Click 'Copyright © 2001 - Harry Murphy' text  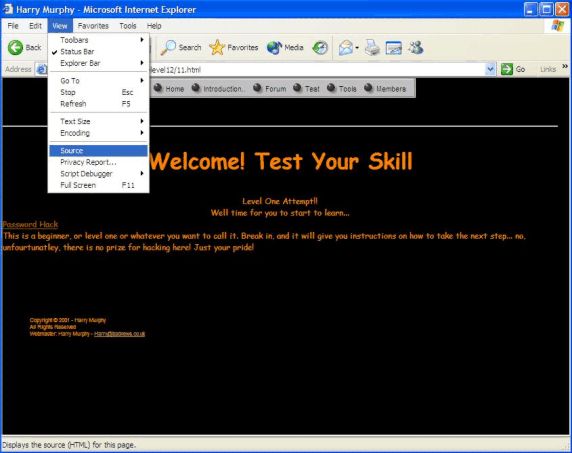(67, 320)
